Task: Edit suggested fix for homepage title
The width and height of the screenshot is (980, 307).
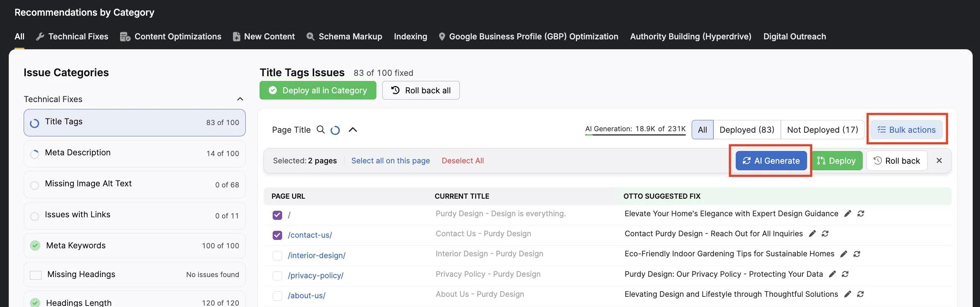Action: (847, 214)
